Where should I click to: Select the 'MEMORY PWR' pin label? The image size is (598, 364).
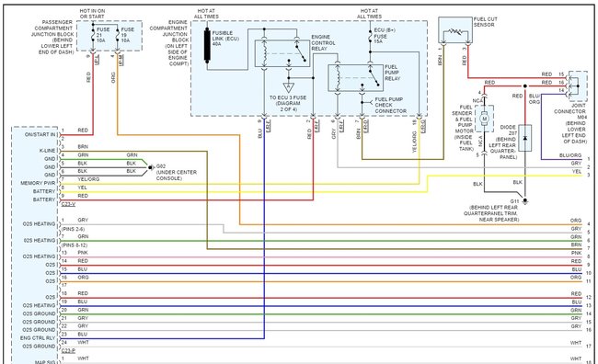[x=38, y=183]
